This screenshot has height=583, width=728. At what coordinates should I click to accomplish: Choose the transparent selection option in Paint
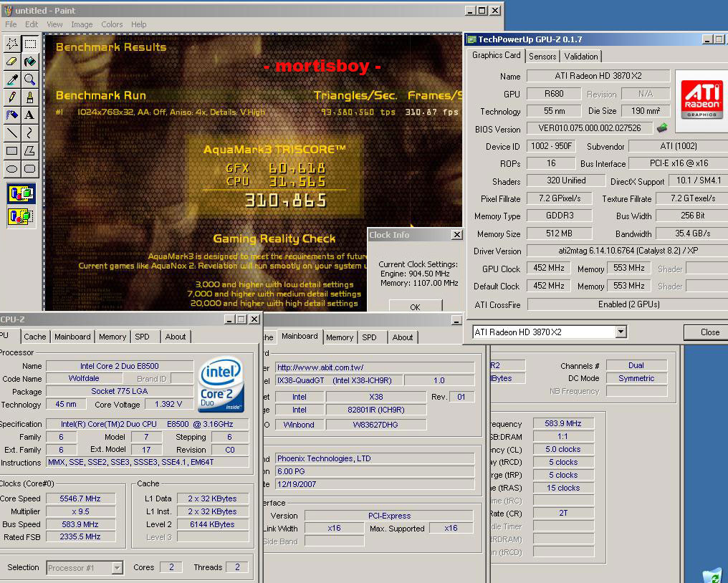coord(21,216)
